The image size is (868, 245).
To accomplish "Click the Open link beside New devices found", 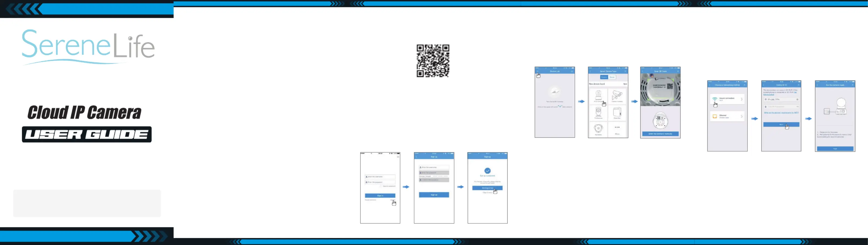I will point(625,84).
